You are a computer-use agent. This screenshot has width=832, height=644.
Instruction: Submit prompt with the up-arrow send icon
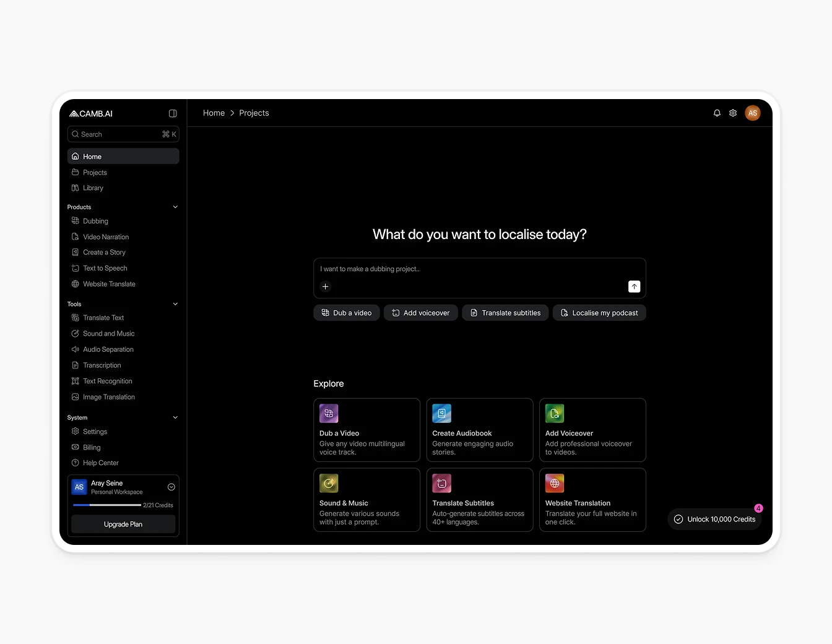tap(634, 287)
